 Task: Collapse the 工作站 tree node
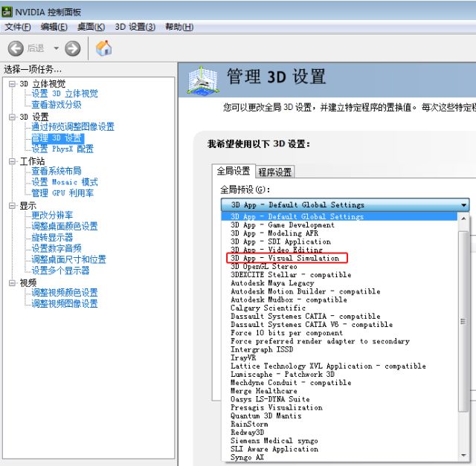(12, 161)
